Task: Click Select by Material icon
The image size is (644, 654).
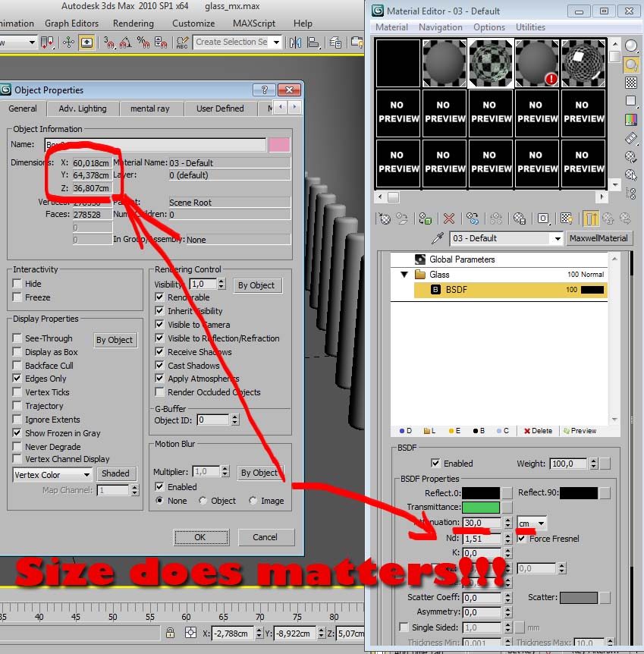Action: click(631, 175)
